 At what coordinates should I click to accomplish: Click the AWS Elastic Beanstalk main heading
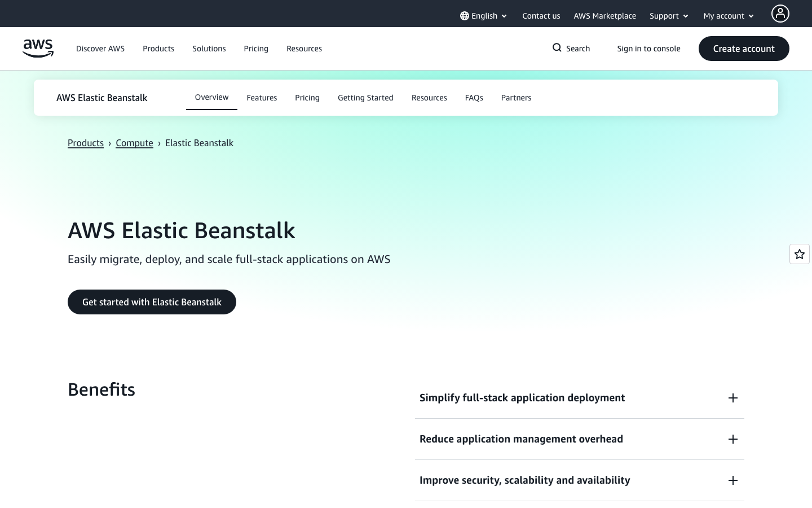pos(182,230)
